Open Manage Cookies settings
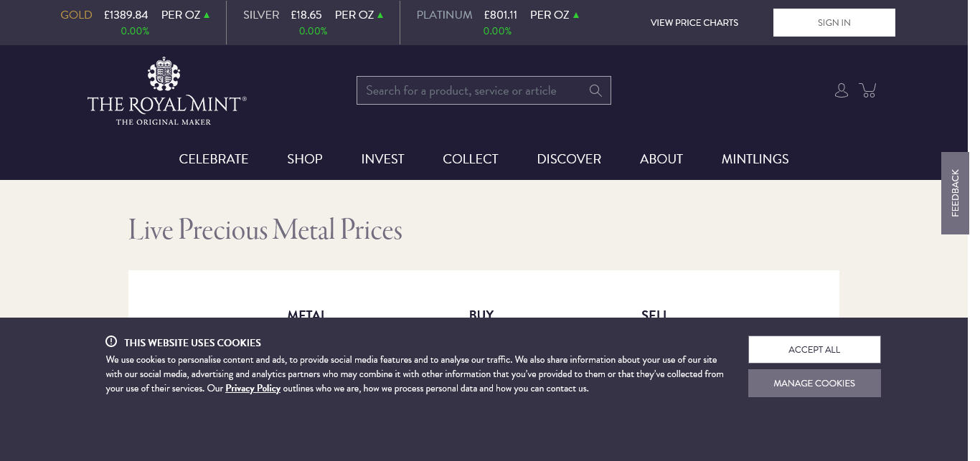 (x=814, y=384)
